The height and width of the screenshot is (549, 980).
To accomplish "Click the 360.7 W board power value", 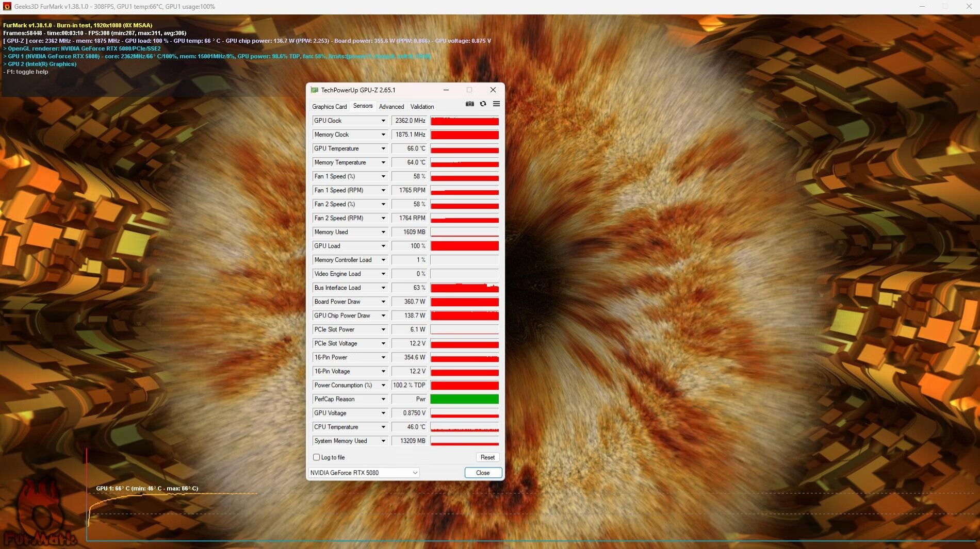I will click(410, 302).
